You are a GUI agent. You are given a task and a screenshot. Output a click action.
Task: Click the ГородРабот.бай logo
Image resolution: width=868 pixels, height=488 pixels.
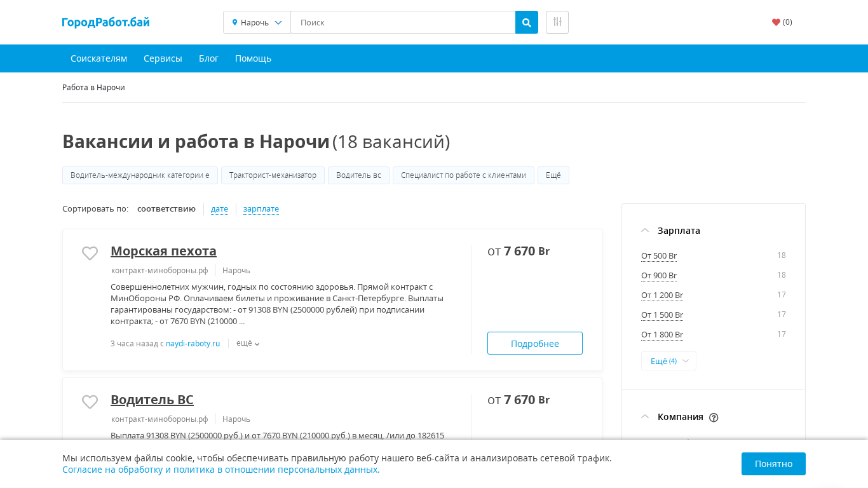click(105, 22)
